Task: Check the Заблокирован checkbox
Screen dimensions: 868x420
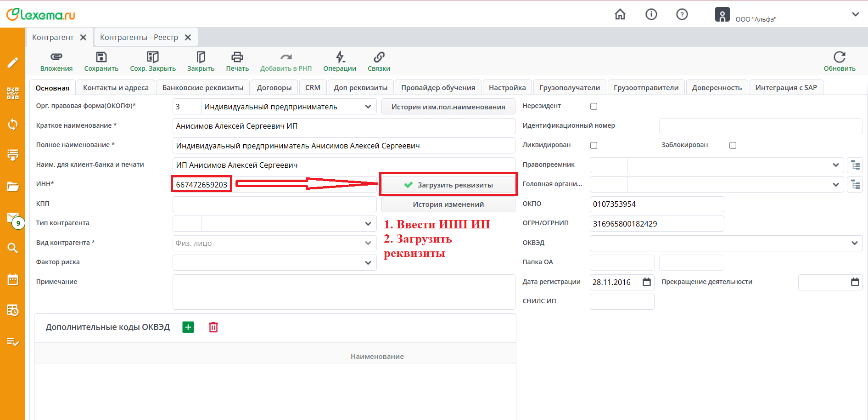Action: 733,146
